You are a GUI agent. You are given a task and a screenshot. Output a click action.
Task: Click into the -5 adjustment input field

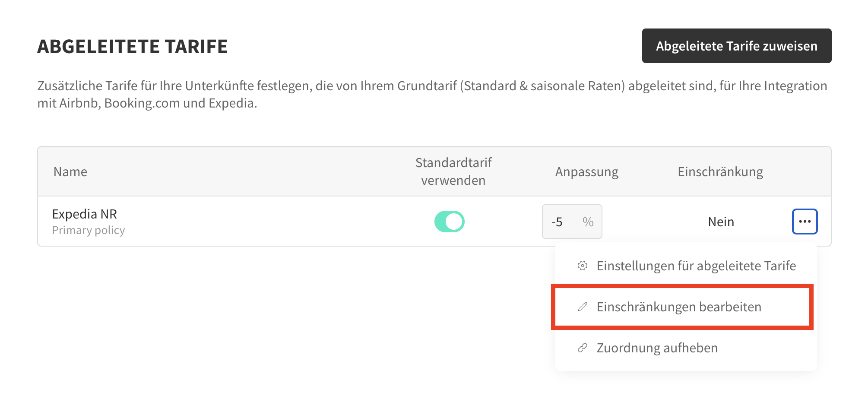coord(572,222)
